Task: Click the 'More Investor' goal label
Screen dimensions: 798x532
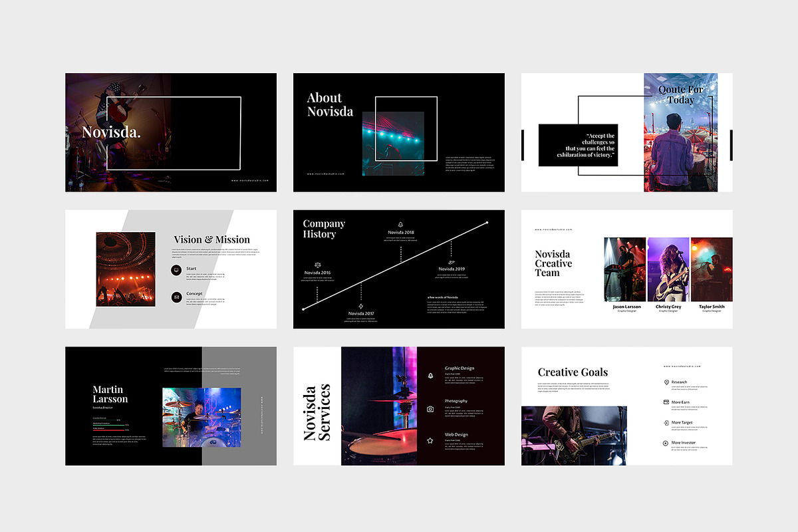Action: [684, 442]
